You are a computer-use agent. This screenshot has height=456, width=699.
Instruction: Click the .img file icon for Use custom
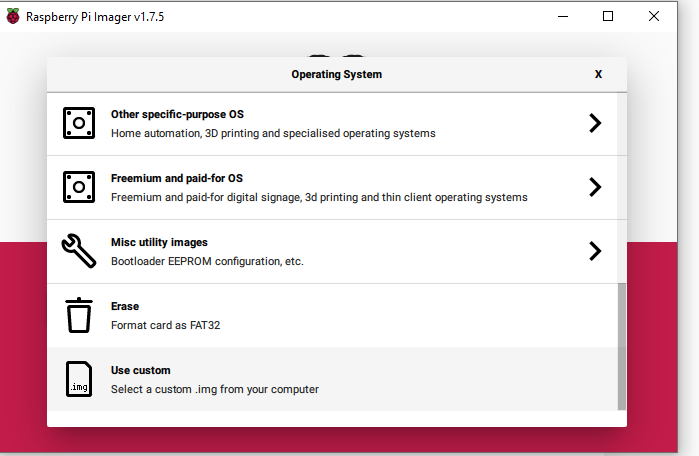point(79,379)
